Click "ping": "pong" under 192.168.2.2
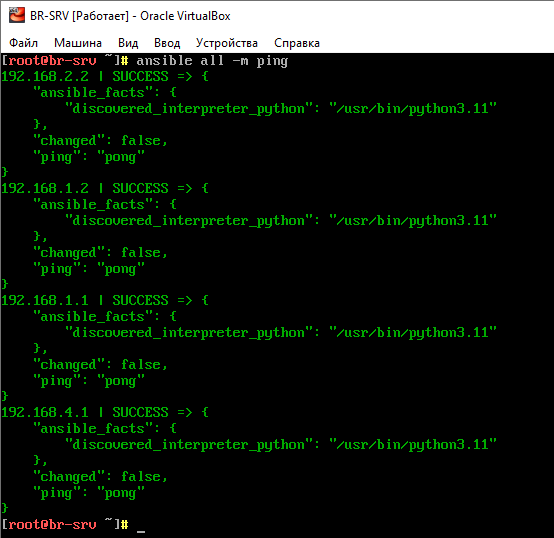This screenshot has height=538, width=554. pos(89,157)
